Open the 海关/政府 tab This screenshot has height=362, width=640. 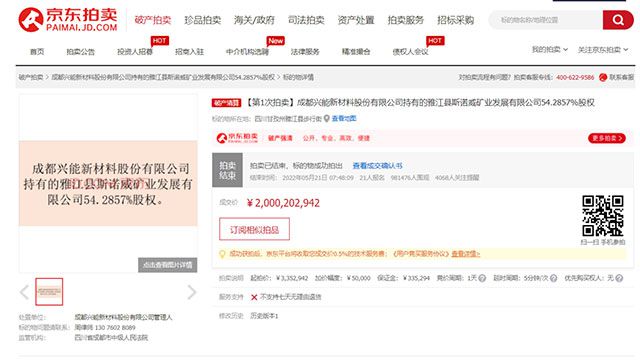[x=254, y=20]
